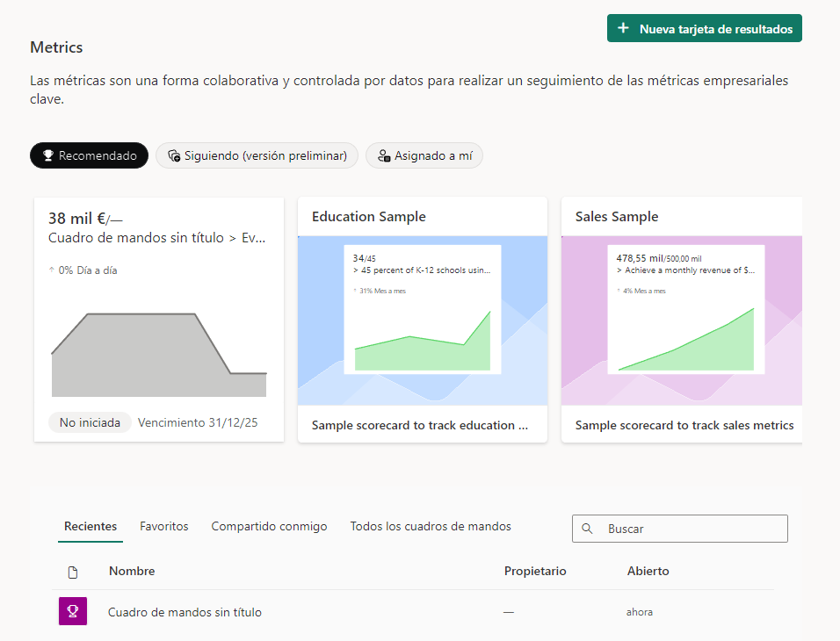Click the trophy icon in Recomendado
Screen dimensions: 840x641
48,155
